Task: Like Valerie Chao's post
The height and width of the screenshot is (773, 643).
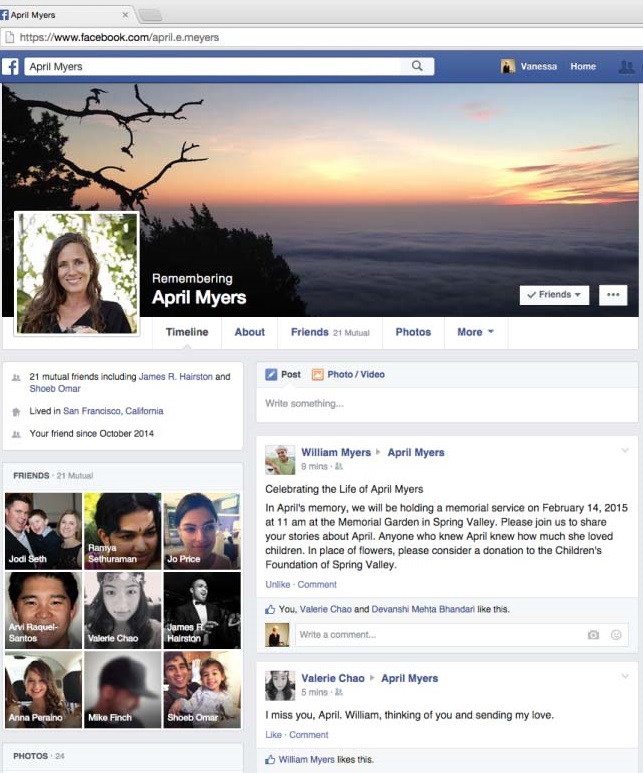Action: [273, 735]
